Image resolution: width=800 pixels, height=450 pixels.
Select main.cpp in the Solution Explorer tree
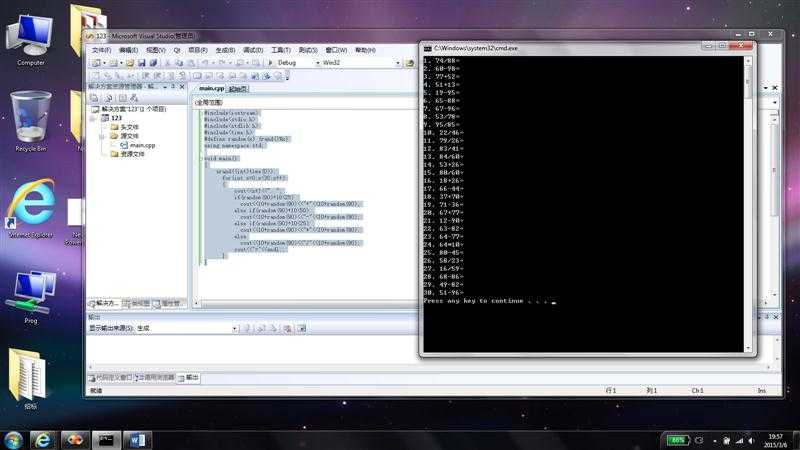pos(138,145)
